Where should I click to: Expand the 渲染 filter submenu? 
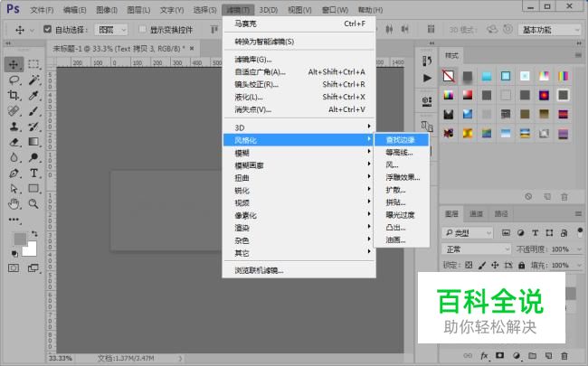click(299, 228)
